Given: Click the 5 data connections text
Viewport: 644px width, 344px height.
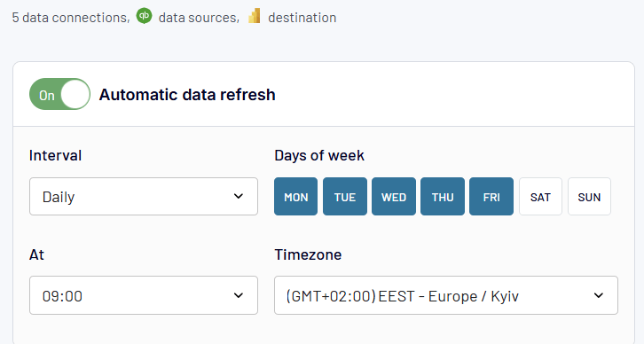Looking at the screenshot, I should (71, 18).
